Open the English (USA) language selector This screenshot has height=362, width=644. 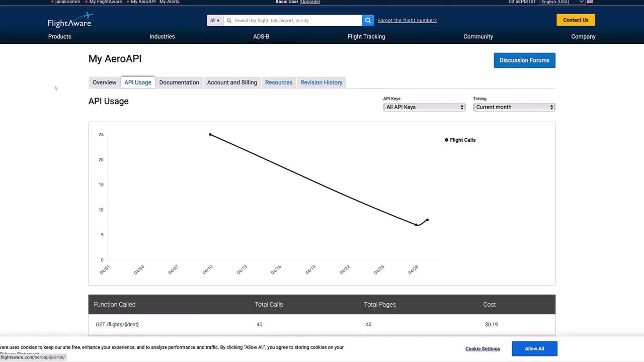click(562, 2)
